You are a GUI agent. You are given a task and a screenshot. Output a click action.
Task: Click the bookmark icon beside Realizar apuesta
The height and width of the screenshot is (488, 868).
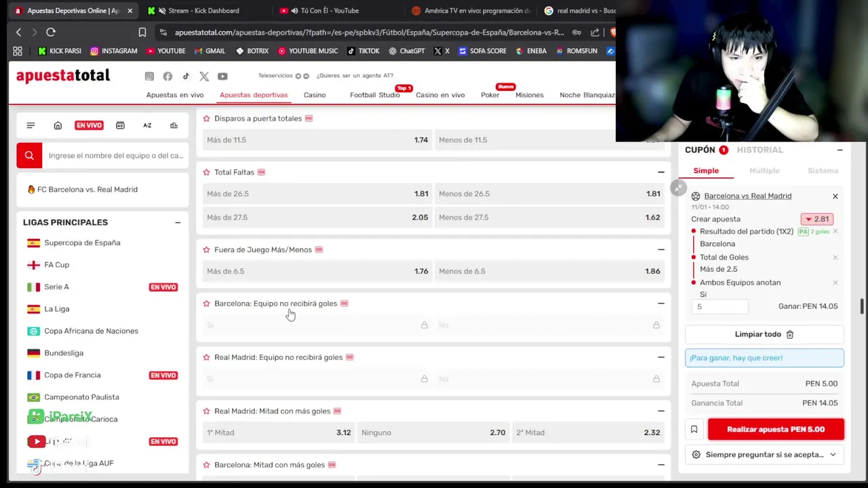pos(694,429)
